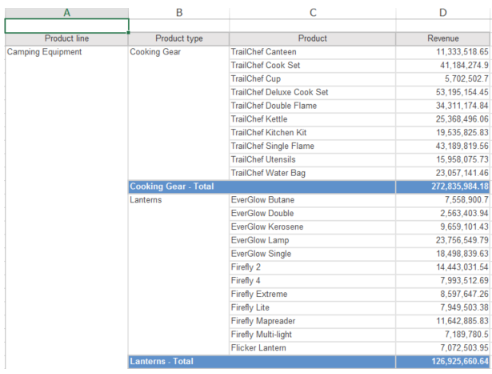Select the TrailChef Water Bag cell
The height and width of the screenshot is (374, 492).
click(x=312, y=173)
